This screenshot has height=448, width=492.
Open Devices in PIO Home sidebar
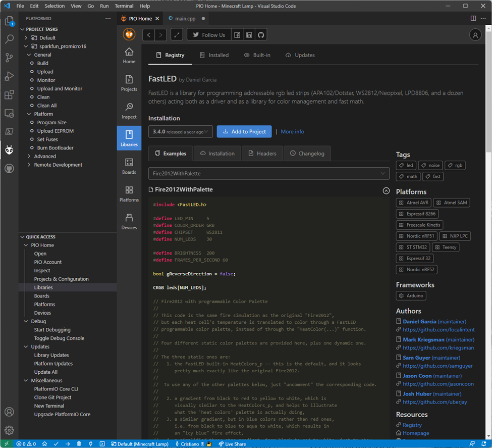pos(129,222)
